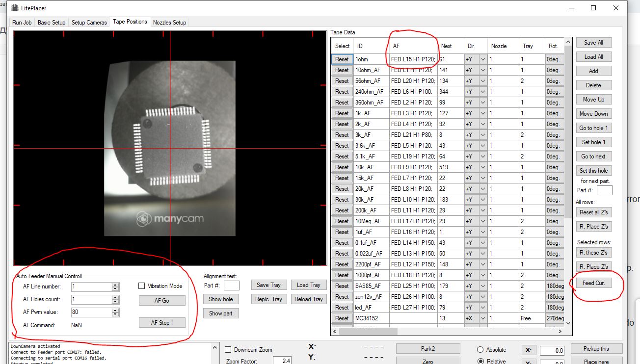
Task: Open the Dir. dropdown for 240ohm_AF row
Action: [483, 92]
